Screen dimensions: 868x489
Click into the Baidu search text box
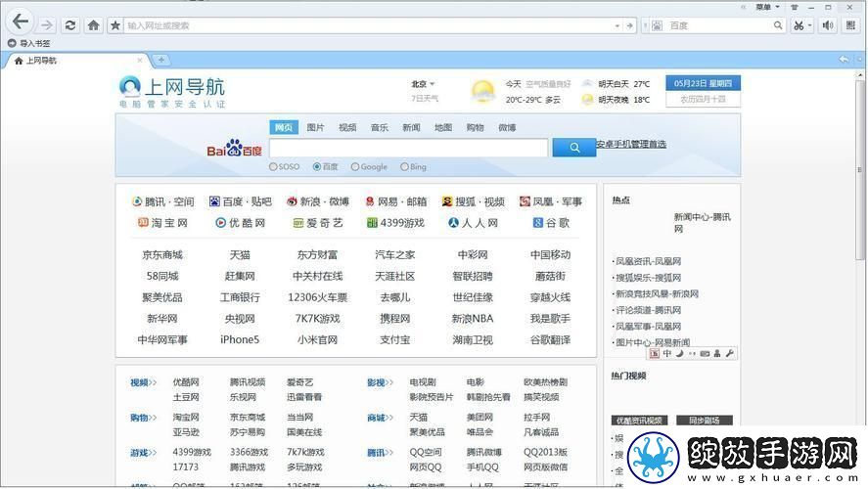pyautogui.click(x=408, y=149)
